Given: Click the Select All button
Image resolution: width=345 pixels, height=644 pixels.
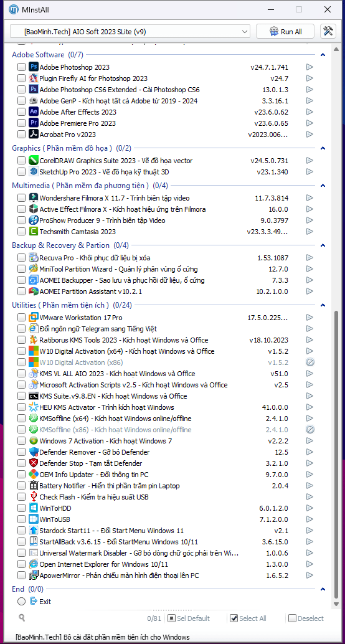Looking at the screenshot, I should [x=248, y=618].
